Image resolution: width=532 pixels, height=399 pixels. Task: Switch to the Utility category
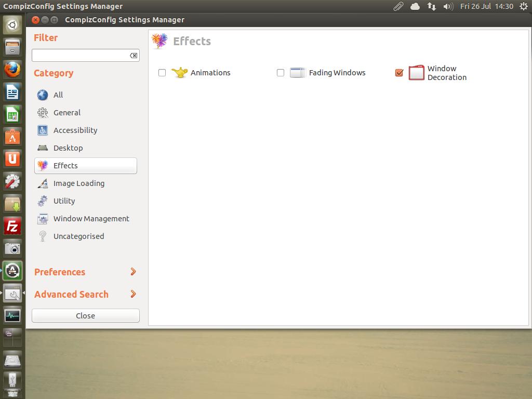coord(64,201)
